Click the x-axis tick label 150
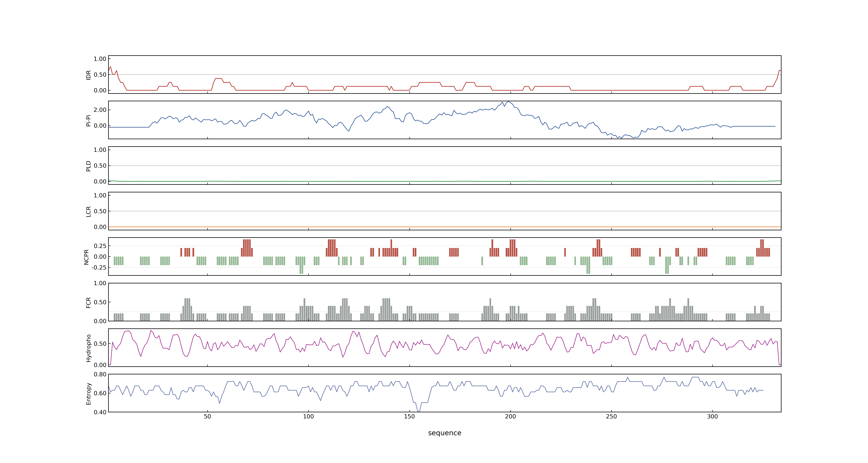 tap(409, 416)
